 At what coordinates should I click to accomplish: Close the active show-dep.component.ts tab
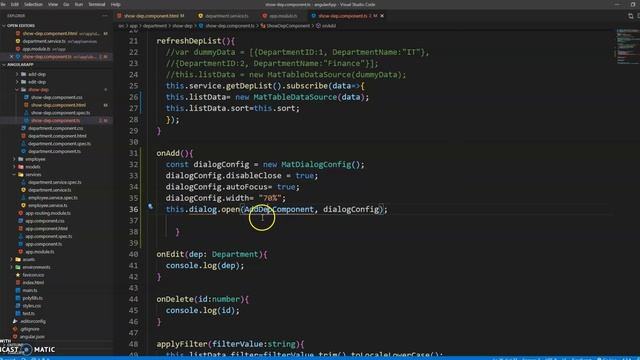pos(382,16)
